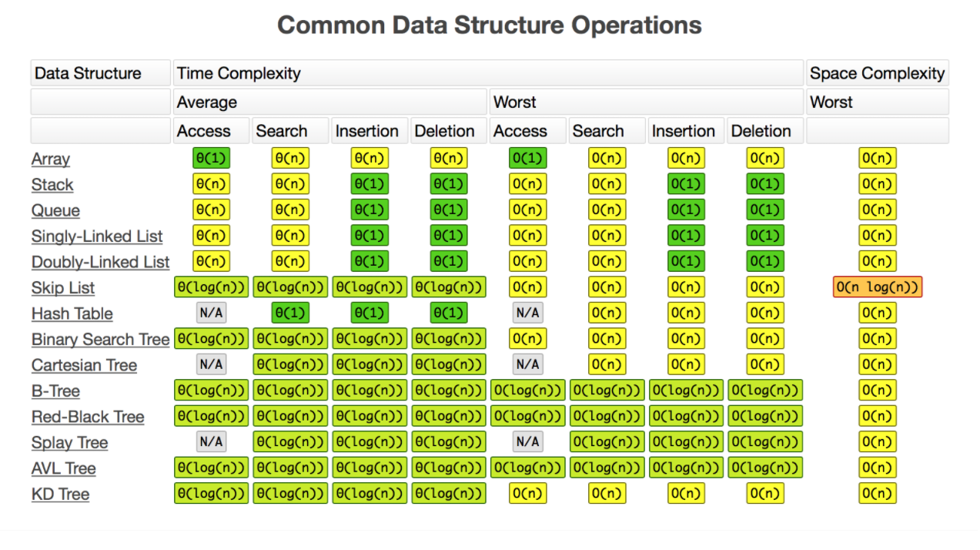
Task: Go to the Binary Search Tree link
Action: click(x=100, y=340)
